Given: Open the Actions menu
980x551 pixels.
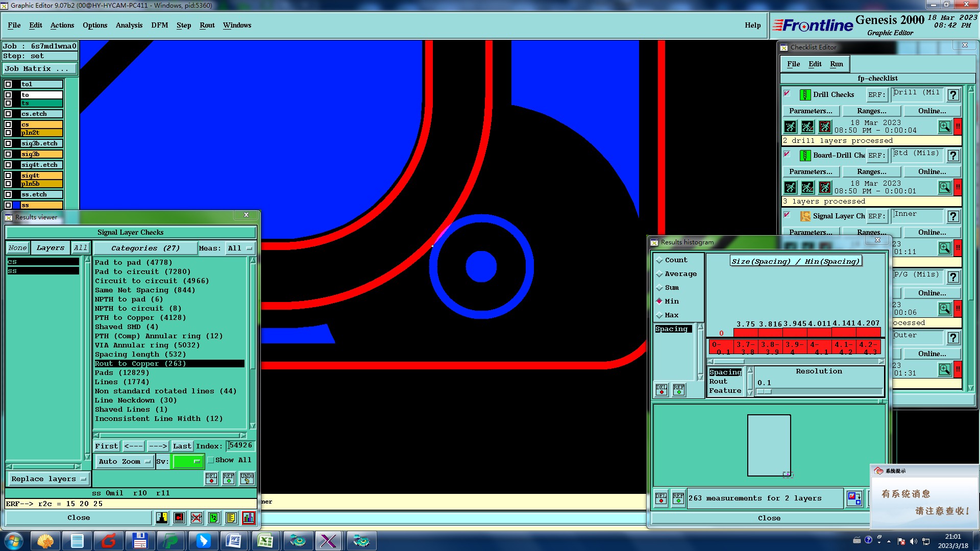Looking at the screenshot, I should (x=62, y=25).
